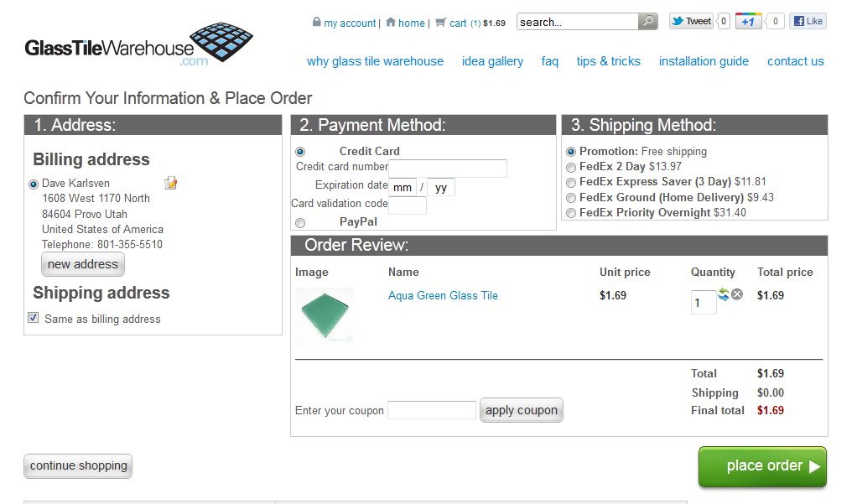Screen dimensions: 857x504
Task: Open the idea gallery menu item
Action: click(x=492, y=61)
